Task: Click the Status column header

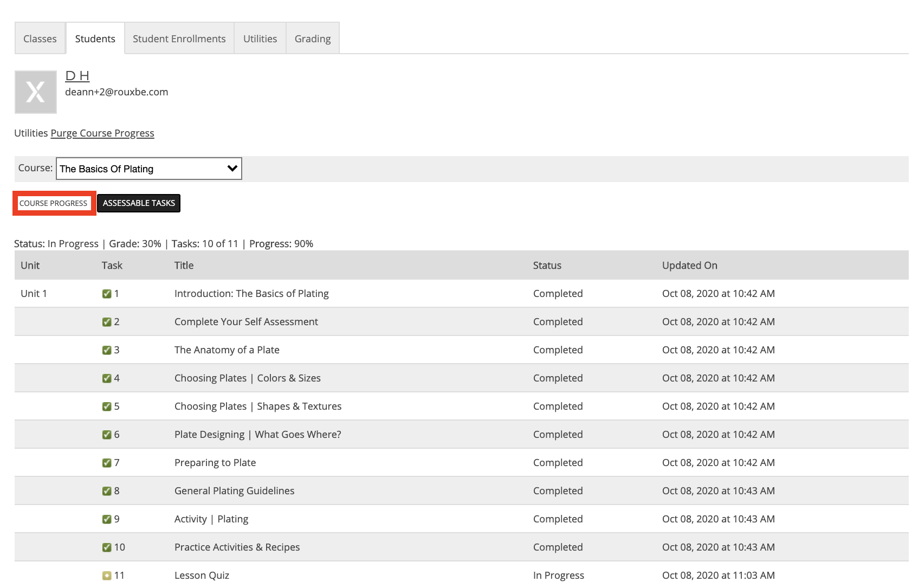Action: [547, 266]
